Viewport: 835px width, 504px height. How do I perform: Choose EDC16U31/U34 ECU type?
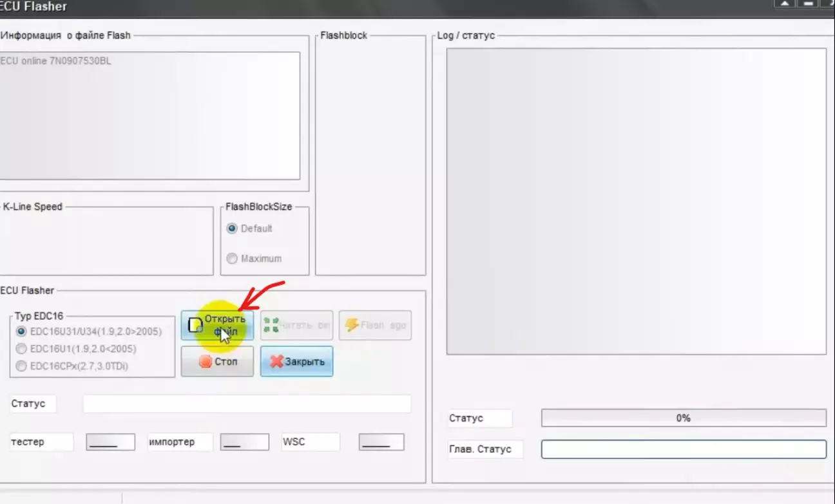point(21,332)
